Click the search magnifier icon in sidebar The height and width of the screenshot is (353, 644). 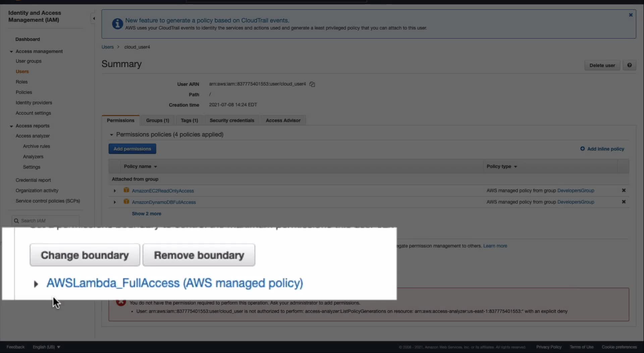(x=16, y=221)
